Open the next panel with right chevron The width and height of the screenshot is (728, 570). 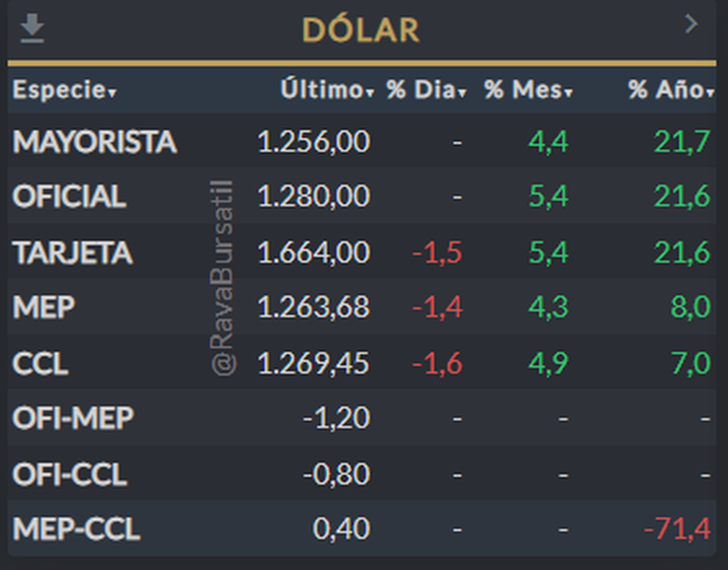tap(691, 24)
